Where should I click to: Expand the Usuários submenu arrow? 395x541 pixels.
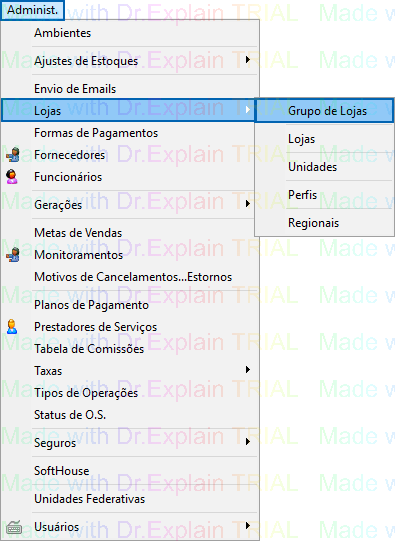coord(248,526)
